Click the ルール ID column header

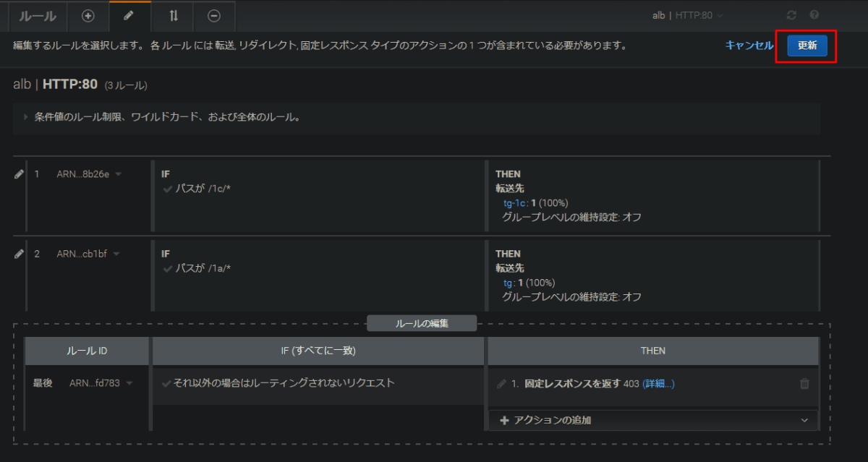[x=87, y=351]
